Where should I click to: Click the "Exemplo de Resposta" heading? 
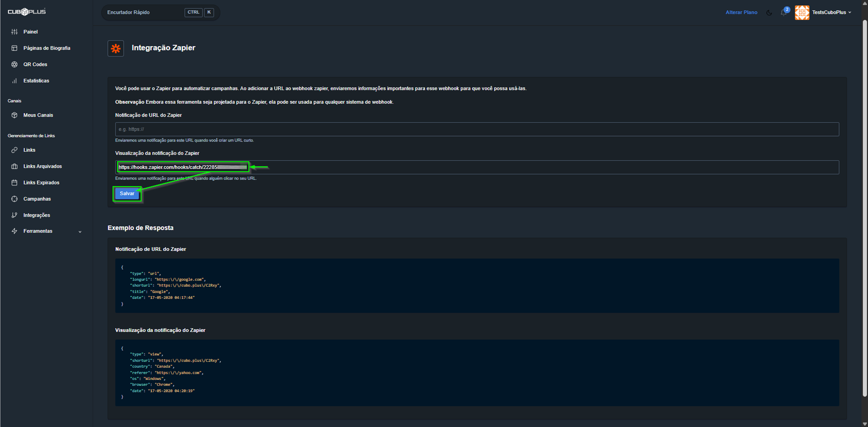click(x=141, y=228)
